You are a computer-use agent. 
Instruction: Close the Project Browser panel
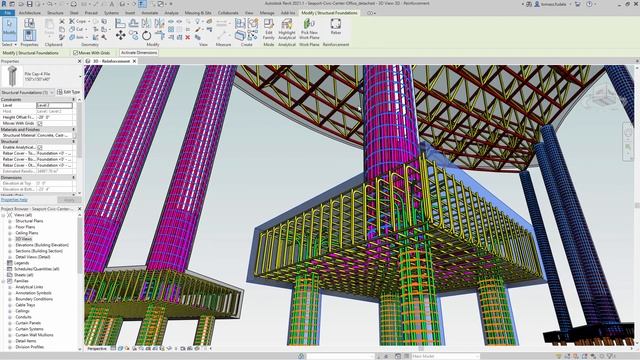80,209
